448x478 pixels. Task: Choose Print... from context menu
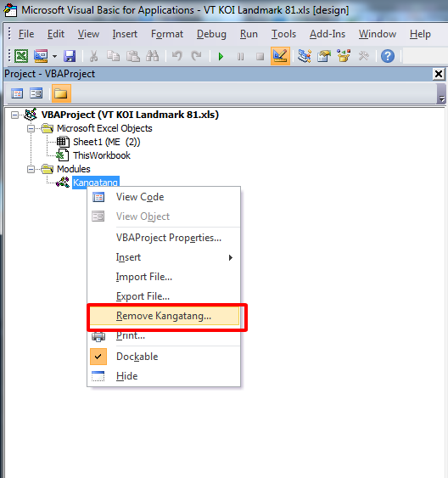tap(164, 335)
